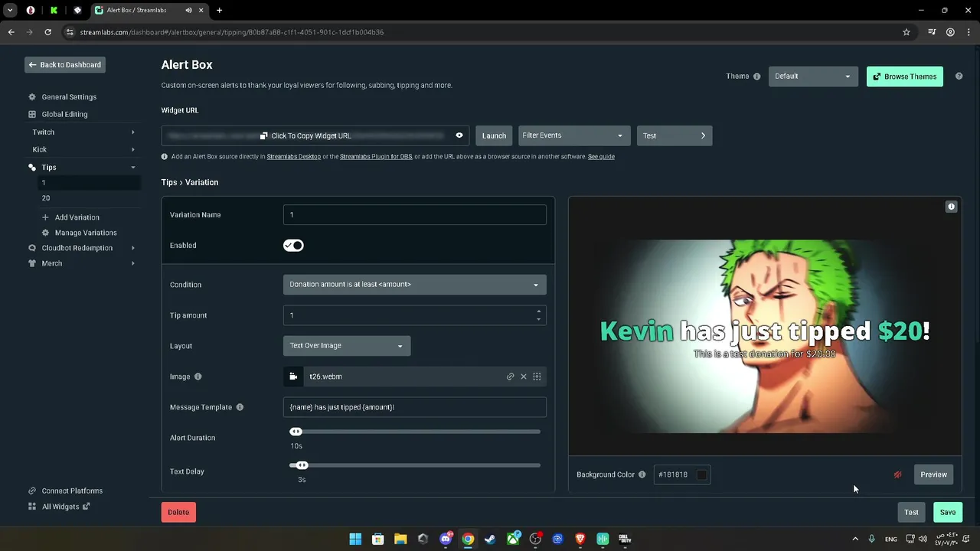Mute the Alert Box browser tab
Screen dimensions: 980x551
pyautogui.click(x=188, y=11)
